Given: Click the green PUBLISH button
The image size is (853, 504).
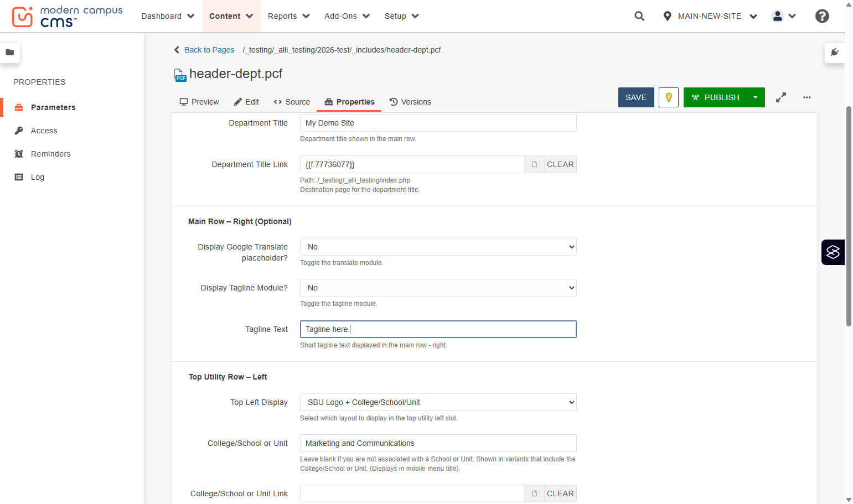Looking at the screenshot, I should coord(715,97).
